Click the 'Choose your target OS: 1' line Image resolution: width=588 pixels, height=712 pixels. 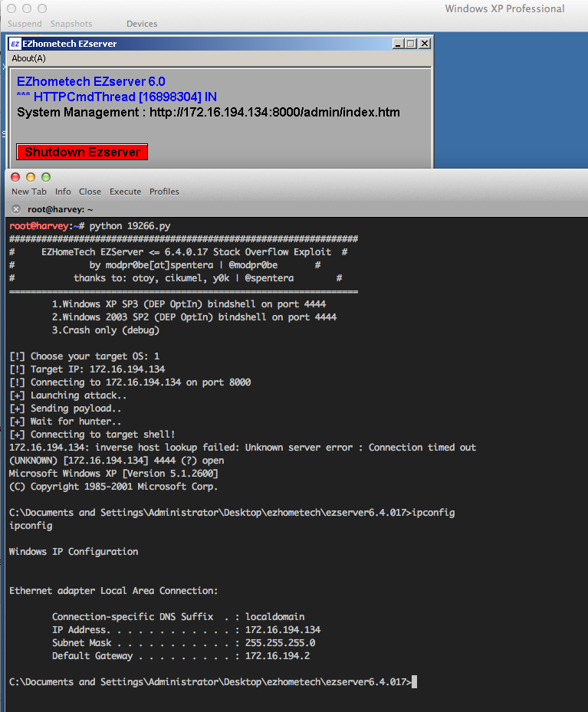pyautogui.click(x=84, y=356)
